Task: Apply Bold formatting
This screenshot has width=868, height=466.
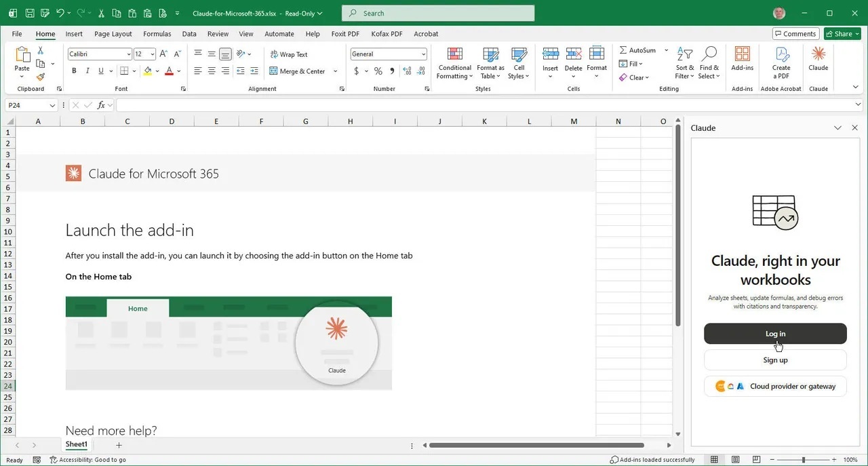Action: (x=74, y=71)
